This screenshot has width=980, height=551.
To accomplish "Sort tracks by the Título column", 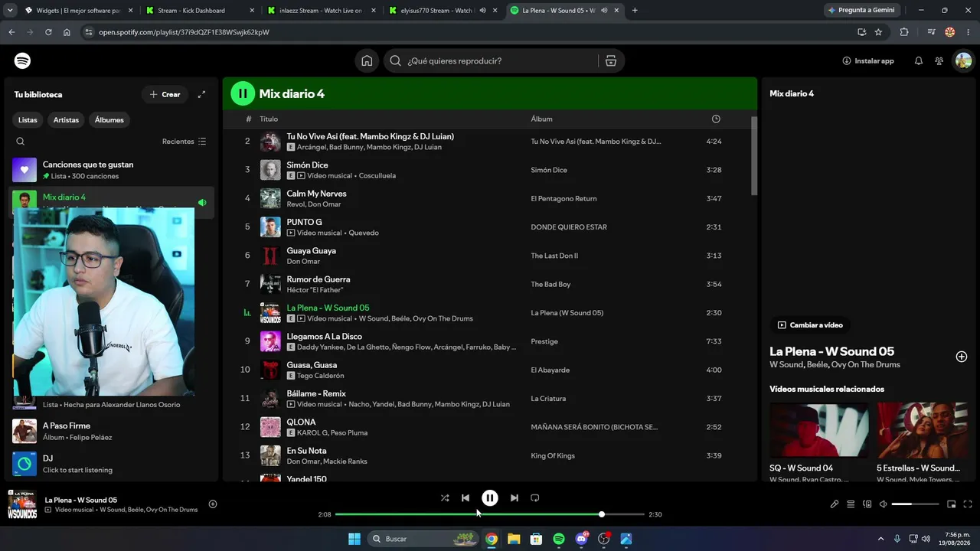I will click(x=269, y=119).
